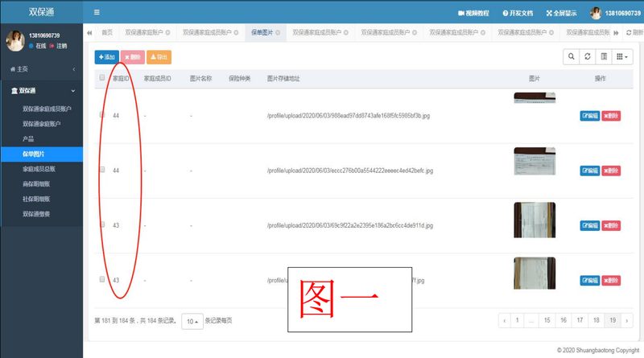644x358 pixels.
Task: Click the red 删除 button for the 69c9f22a row
Action: coord(611,225)
